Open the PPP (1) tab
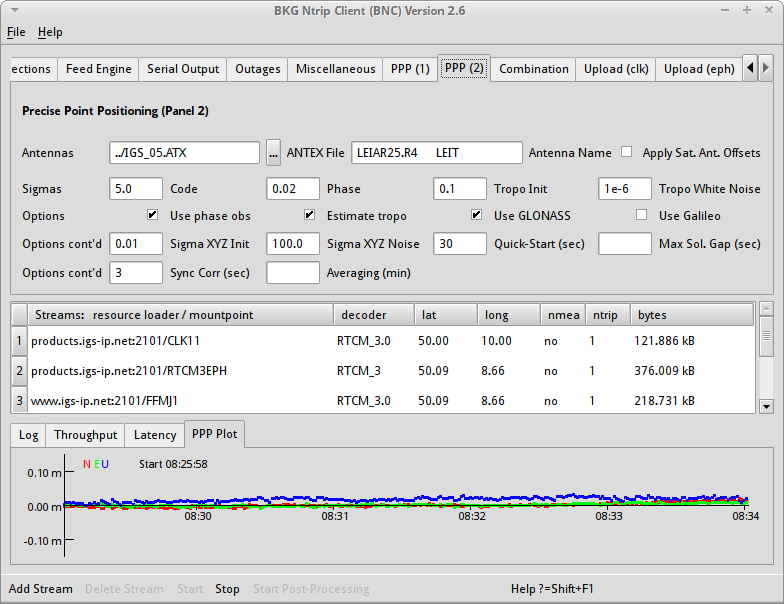This screenshot has width=784, height=604. pyautogui.click(x=410, y=69)
